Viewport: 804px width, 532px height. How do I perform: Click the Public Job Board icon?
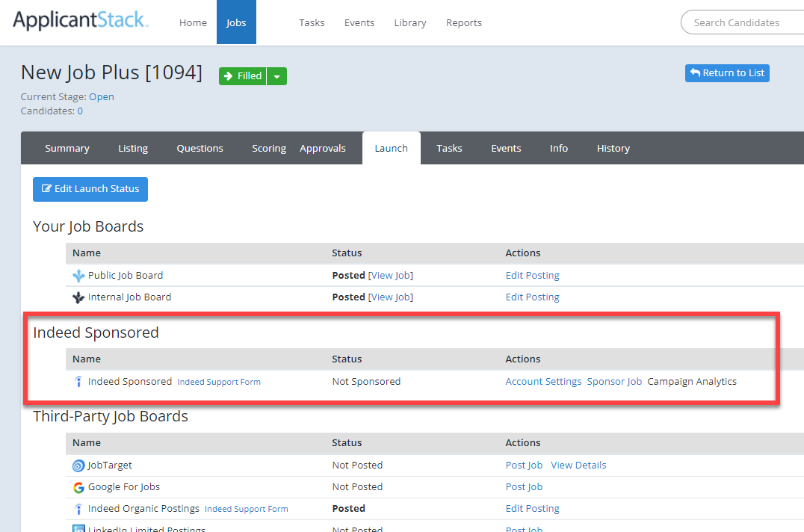[78, 276]
